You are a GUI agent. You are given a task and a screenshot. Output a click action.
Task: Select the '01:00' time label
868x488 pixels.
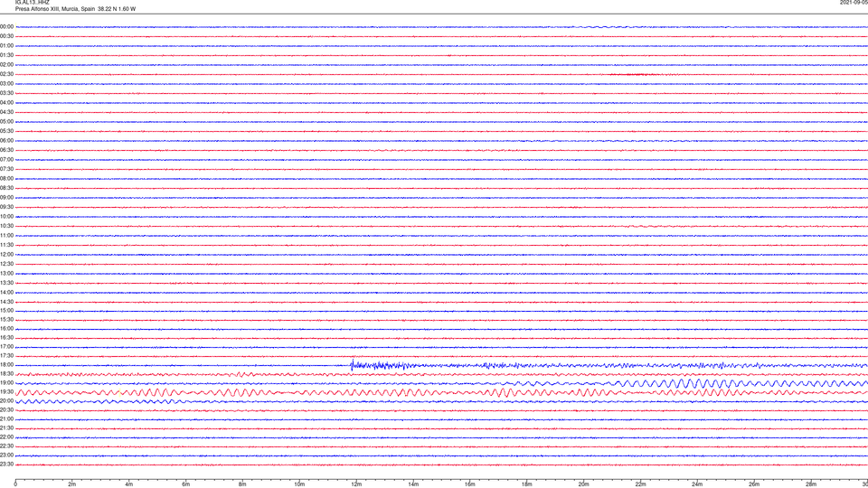6,46
